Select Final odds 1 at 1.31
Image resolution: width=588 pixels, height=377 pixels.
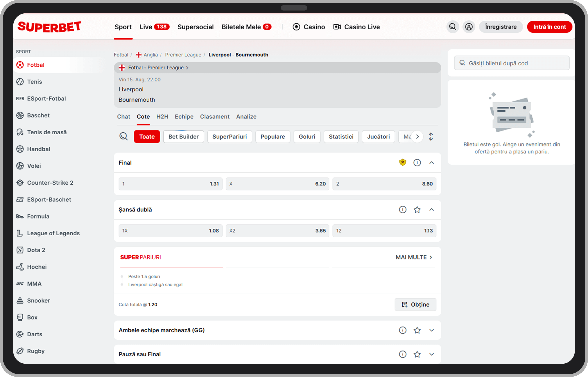coord(170,184)
